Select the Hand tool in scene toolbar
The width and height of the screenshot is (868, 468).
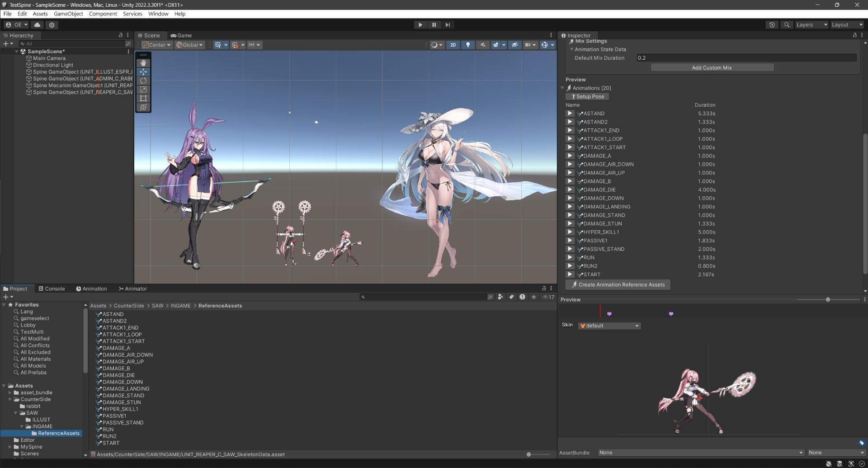pos(143,63)
